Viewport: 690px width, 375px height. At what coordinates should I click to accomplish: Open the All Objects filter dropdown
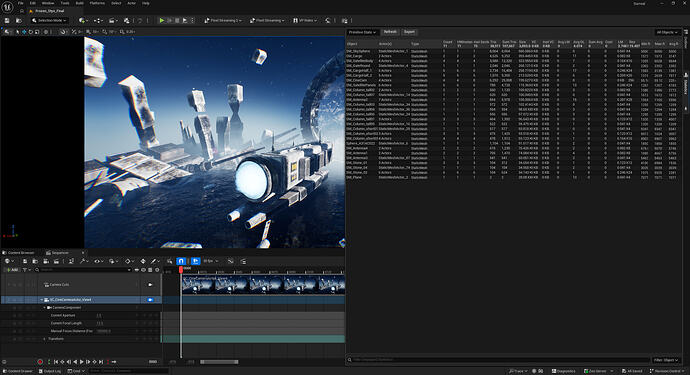tap(667, 32)
